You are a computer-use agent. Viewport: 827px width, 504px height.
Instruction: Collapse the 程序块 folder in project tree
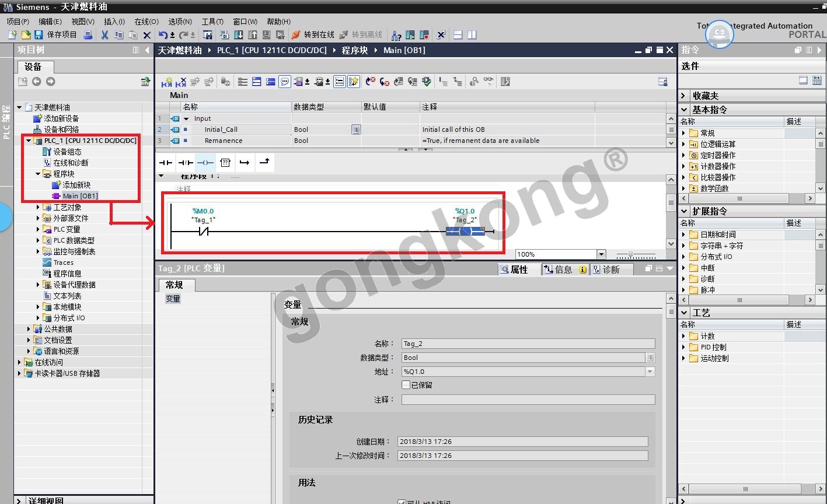(x=38, y=174)
